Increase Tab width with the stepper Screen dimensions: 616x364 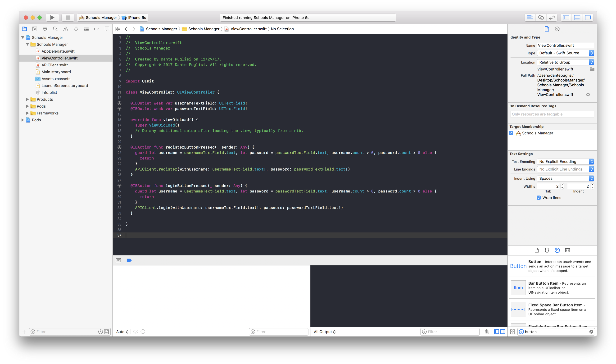pos(562,185)
